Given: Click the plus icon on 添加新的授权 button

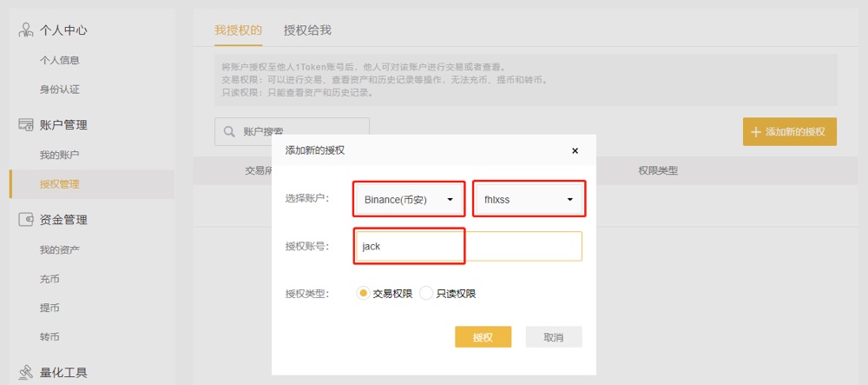Looking at the screenshot, I should pos(756,132).
